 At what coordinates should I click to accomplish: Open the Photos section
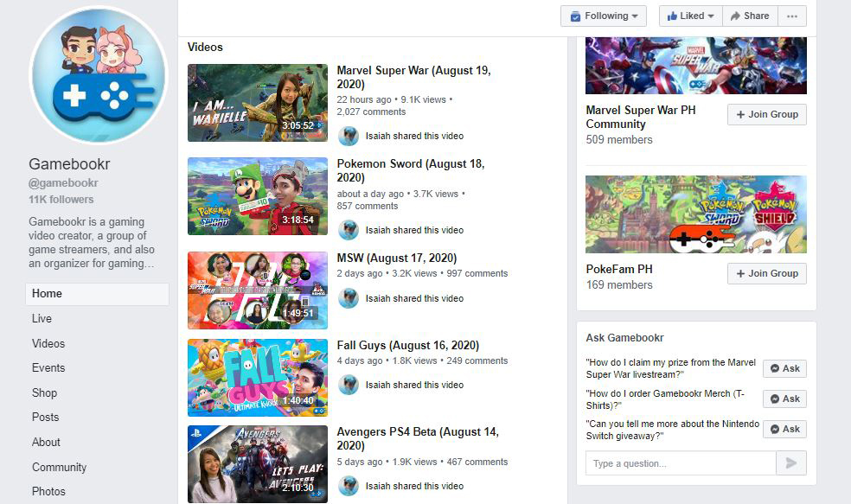tap(48, 492)
